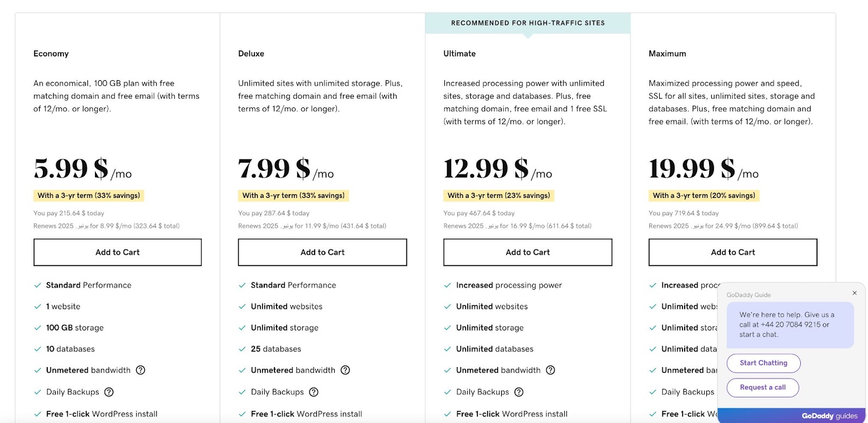Click the GoDaddy guides footer bar
The height and width of the screenshot is (423, 868).
[792, 416]
